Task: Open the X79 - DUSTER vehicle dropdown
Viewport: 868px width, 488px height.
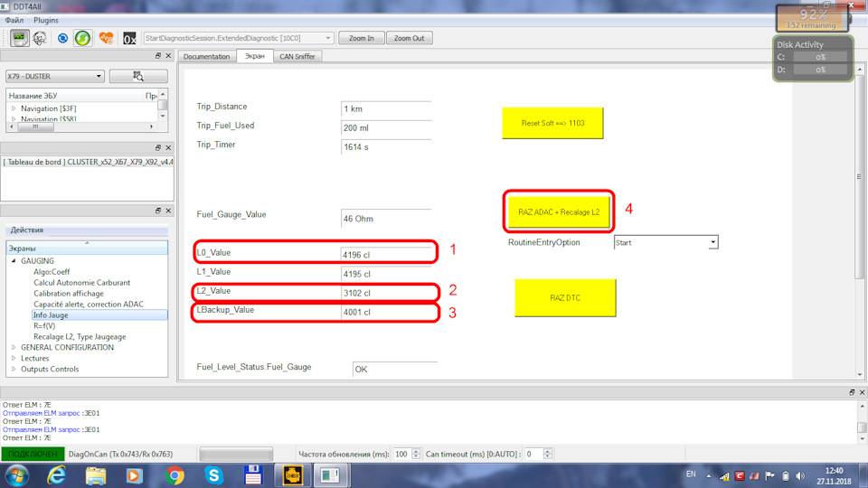Action: 54,77
